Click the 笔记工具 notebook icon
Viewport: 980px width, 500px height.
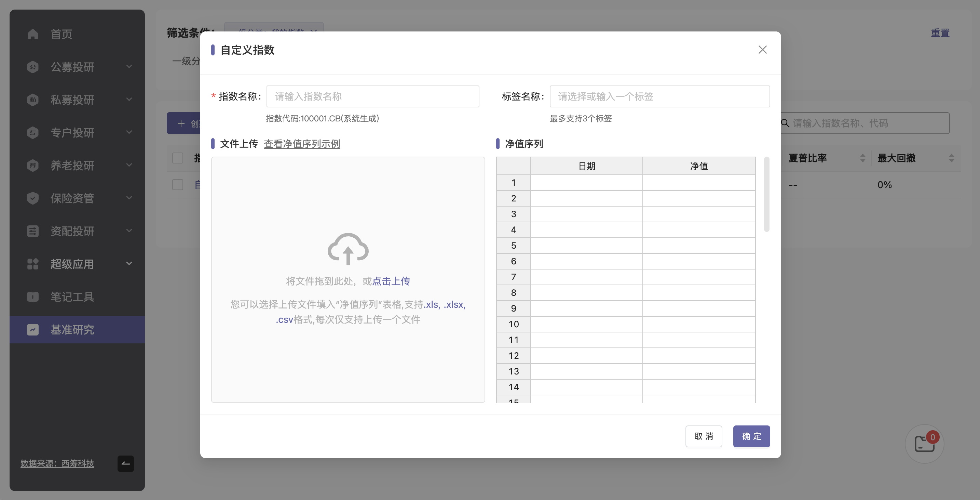pos(33,297)
